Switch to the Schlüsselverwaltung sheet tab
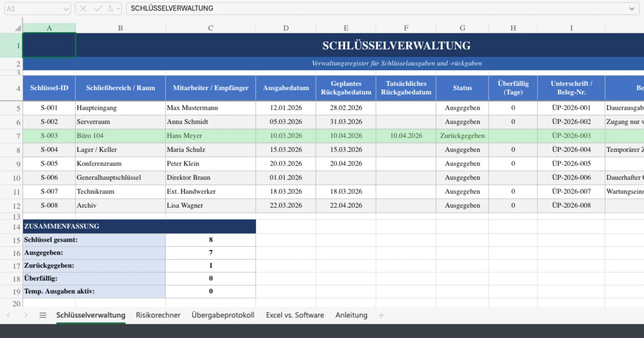Image resolution: width=644 pixels, height=338 pixels. click(x=91, y=315)
